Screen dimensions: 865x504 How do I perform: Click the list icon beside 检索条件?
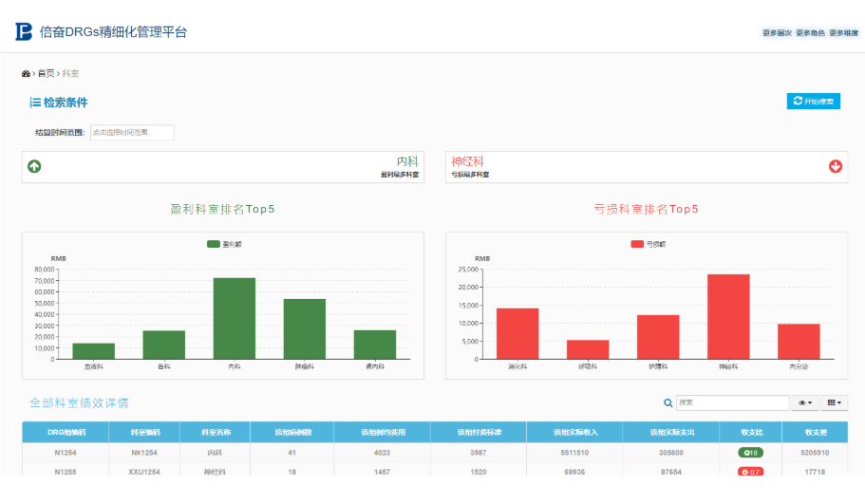point(35,103)
